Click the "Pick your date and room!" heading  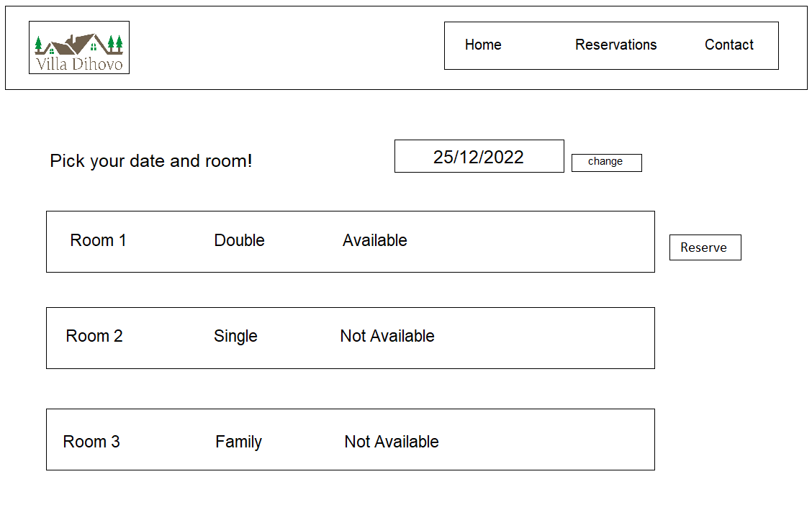[151, 161]
